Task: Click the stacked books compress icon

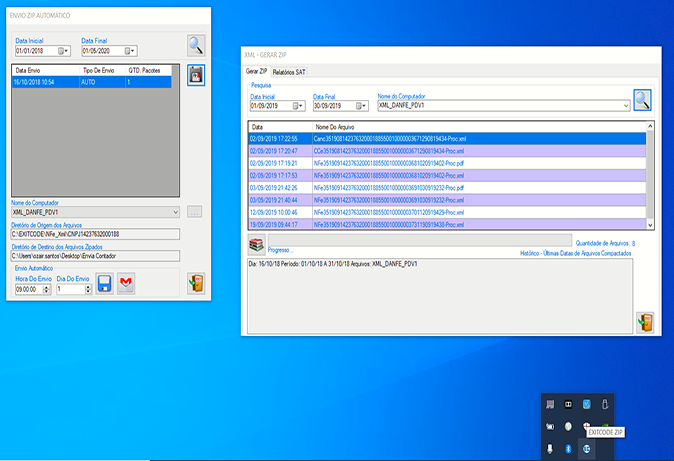Action: click(x=257, y=245)
